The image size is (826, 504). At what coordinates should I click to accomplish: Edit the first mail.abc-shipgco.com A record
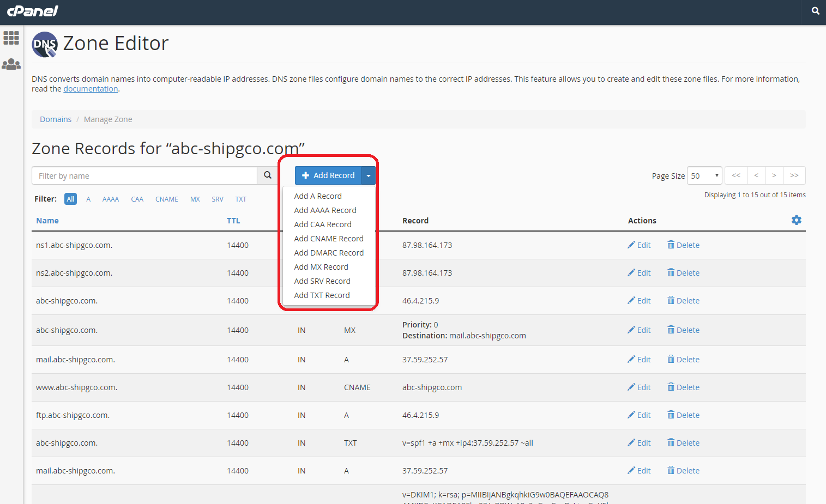639,360
